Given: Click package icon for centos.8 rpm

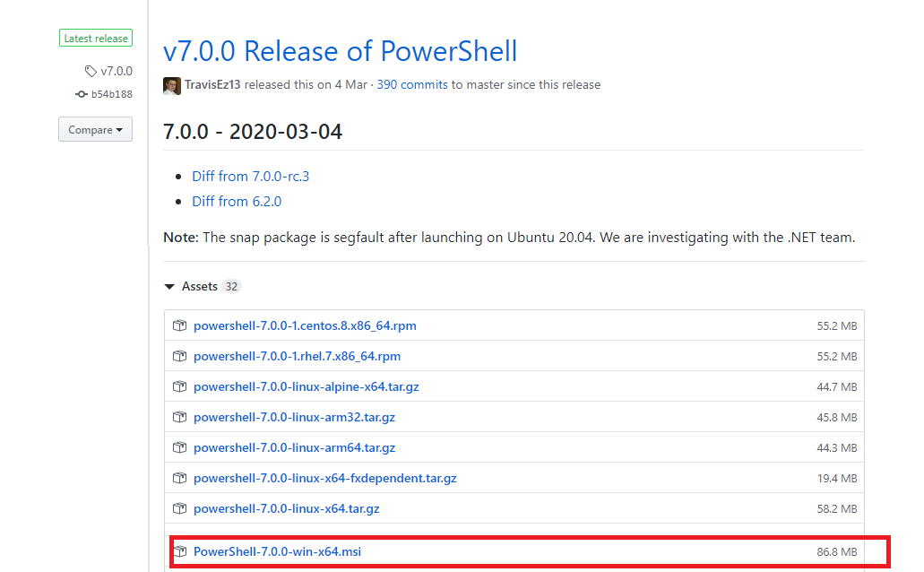Looking at the screenshot, I should (x=179, y=325).
